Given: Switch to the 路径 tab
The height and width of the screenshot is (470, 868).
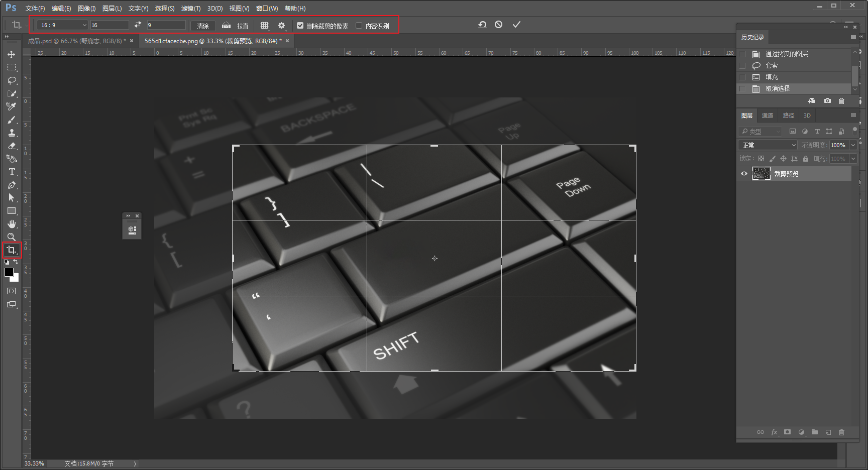Looking at the screenshot, I should point(789,115).
